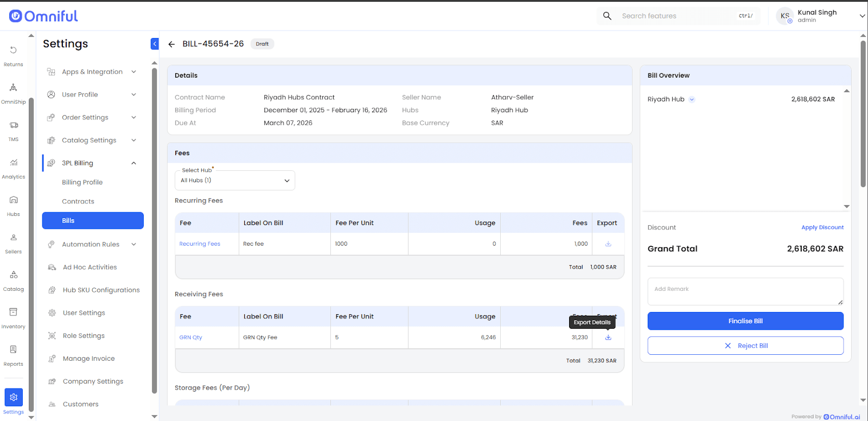868x421 pixels.
Task: Click back arrow next to BILL-45654-26
Action: [x=171, y=44]
